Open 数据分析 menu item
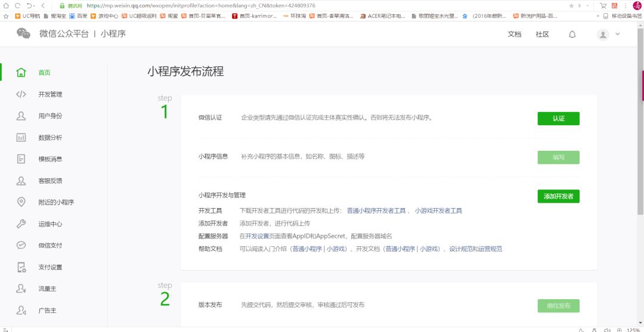 coord(50,138)
